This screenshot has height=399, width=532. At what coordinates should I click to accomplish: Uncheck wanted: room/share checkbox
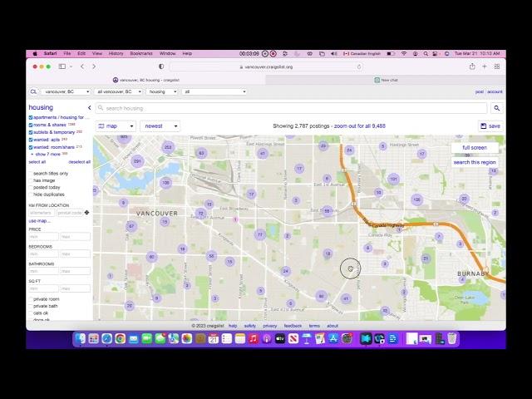[x=31, y=147]
